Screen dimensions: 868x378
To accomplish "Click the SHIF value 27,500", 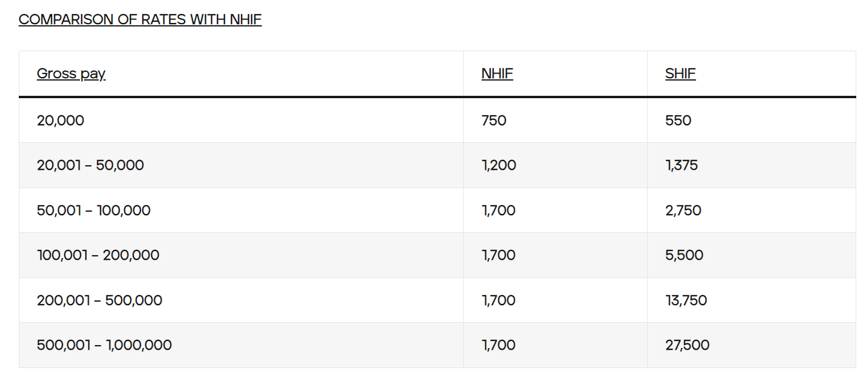I will [x=687, y=345].
